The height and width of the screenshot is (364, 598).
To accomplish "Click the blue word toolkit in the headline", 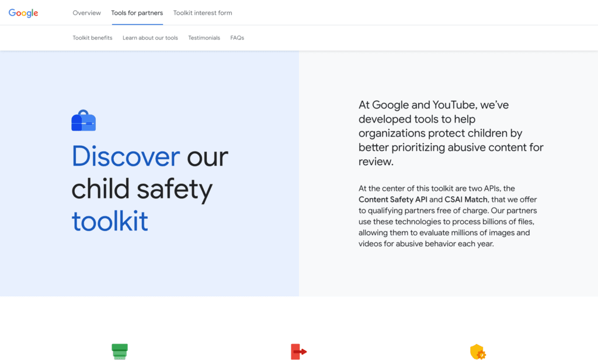I will [x=110, y=221].
